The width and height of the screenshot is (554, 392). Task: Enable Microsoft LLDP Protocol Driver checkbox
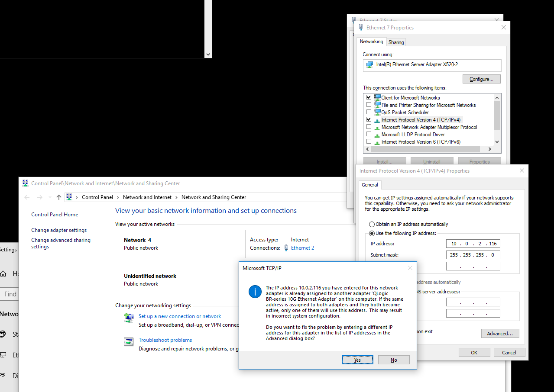(x=369, y=134)
